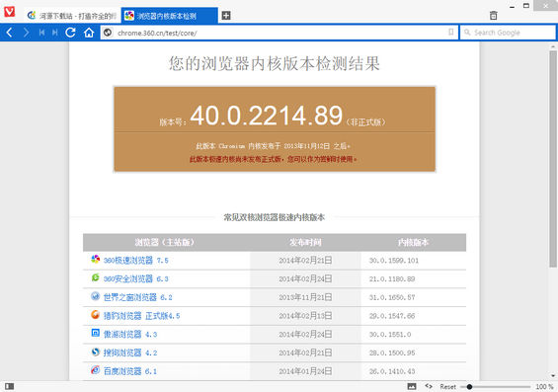
Task: Open a new tab with plus button
Action: point(226,15)
